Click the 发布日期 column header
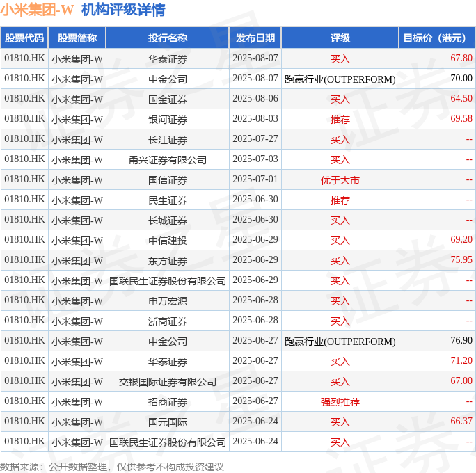The height and width of the screenshot is (473, 476). pyautogui.click(x=255, y=38)
